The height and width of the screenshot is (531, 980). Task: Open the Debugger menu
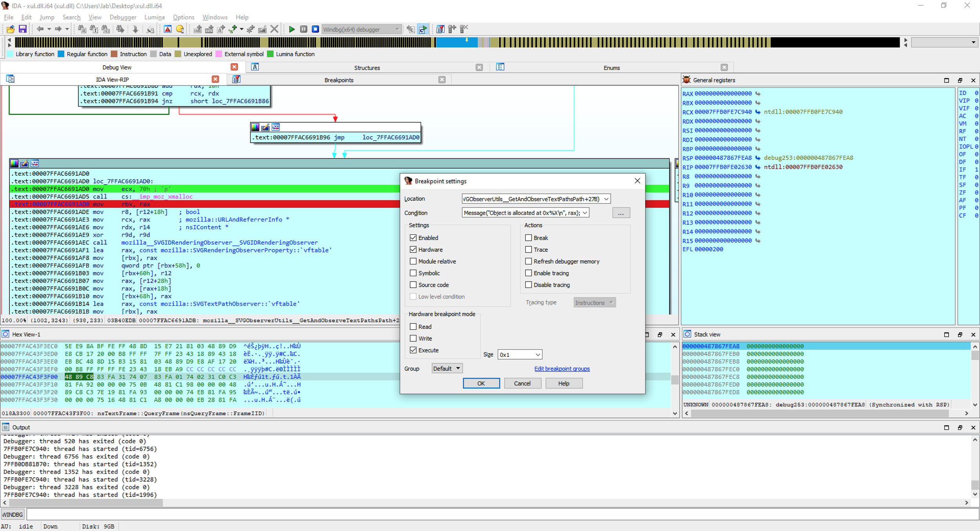123,17
